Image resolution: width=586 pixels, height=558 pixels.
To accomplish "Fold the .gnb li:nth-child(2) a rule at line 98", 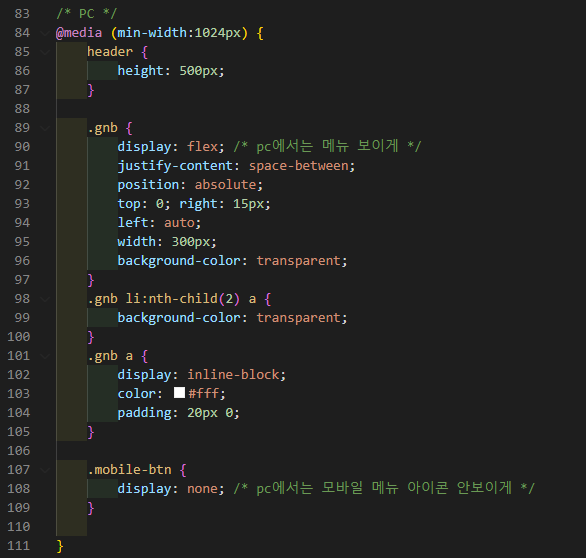I will [45, 299].
